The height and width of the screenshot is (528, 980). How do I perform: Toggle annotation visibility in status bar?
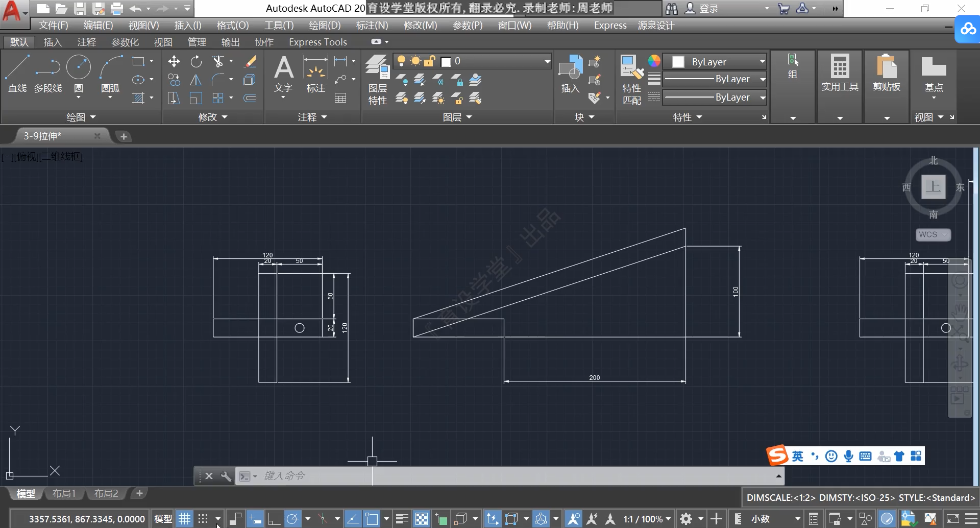574,519
